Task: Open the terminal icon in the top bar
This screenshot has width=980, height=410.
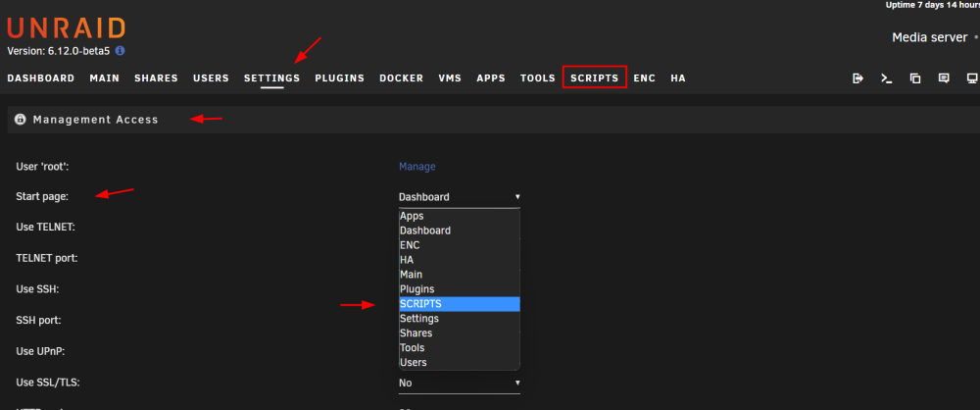Action: [886, 78]
